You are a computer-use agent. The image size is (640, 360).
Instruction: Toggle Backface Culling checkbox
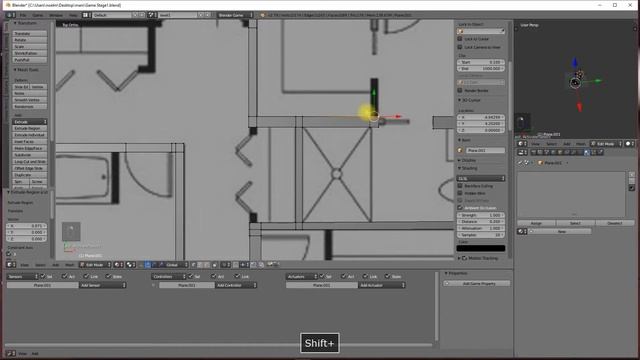pos(460,186)
